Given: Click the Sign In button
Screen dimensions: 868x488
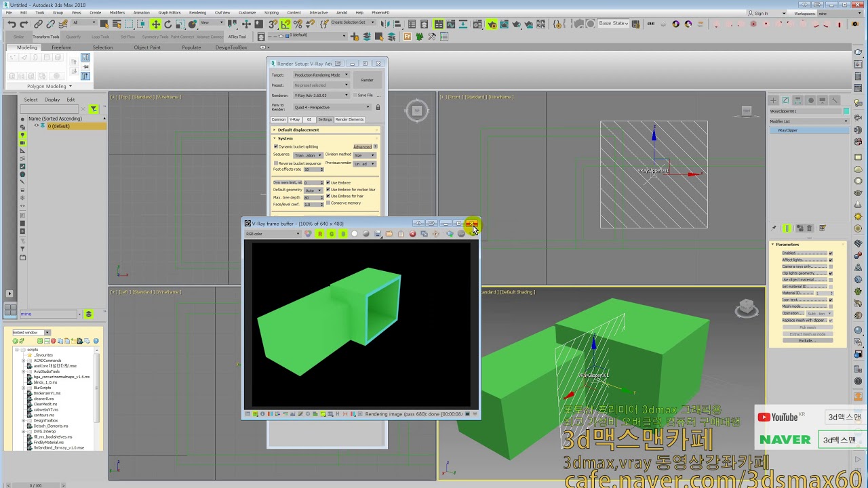Looking at the screenshot, I should [x=762, y=13].
